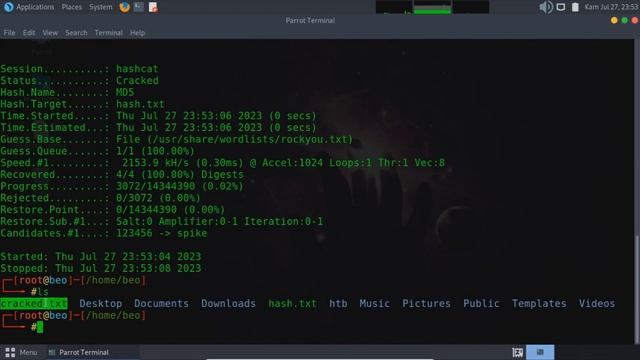Open the File menu

pos(9,33)
